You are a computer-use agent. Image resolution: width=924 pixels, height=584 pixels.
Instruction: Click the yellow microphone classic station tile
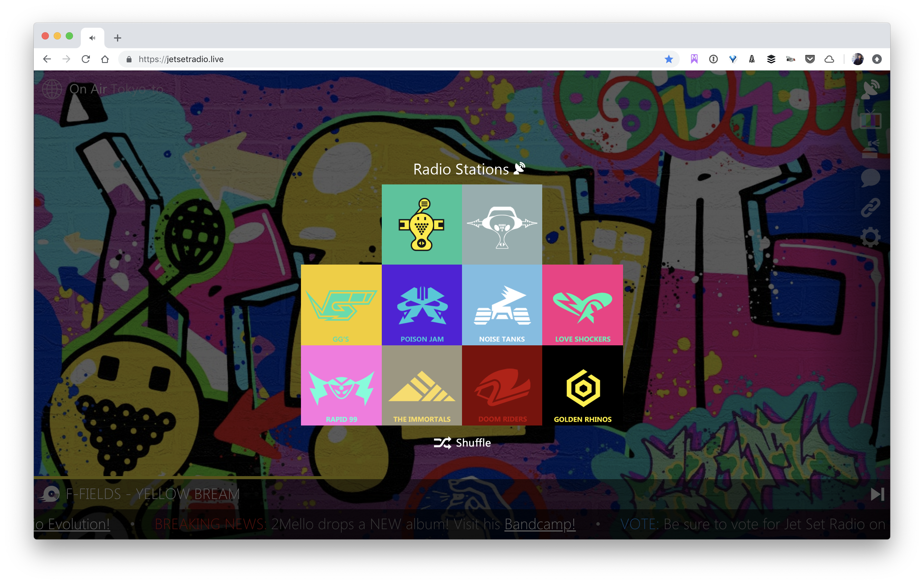[422, 225]
